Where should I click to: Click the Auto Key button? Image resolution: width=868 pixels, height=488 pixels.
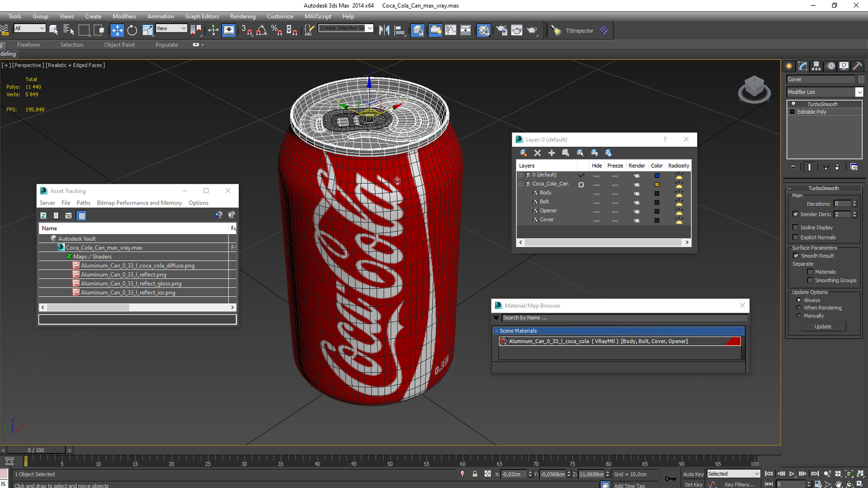pos(693,474)
